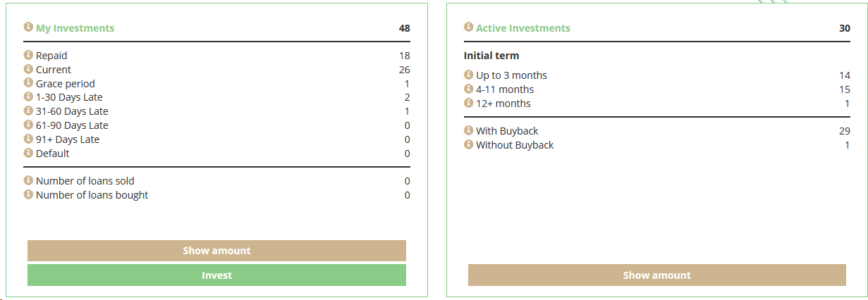The height and width of the screenshot is (300, 868).
Task: Click info icon beside 12+ months
Action: pyautogui.click(x=469, y=103)
